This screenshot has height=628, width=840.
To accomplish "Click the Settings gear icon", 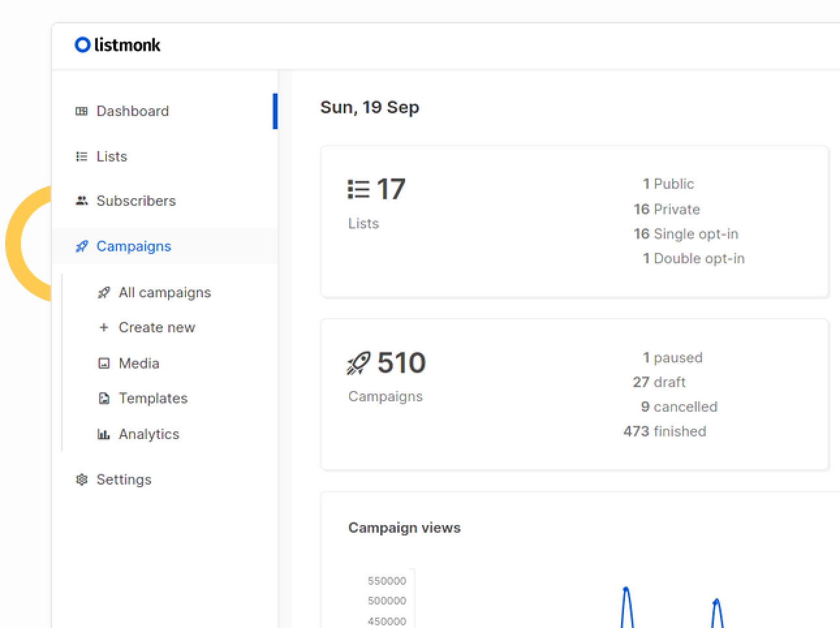I will tap(81, 479).
